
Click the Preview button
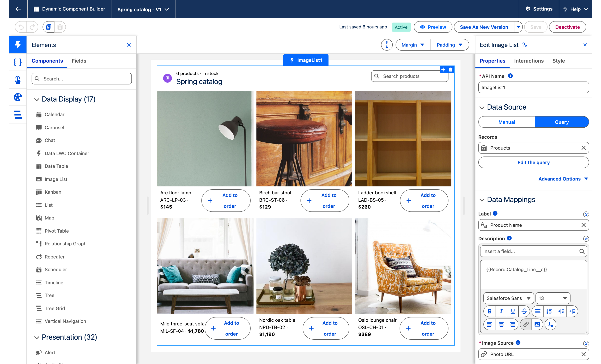(433, 27)
